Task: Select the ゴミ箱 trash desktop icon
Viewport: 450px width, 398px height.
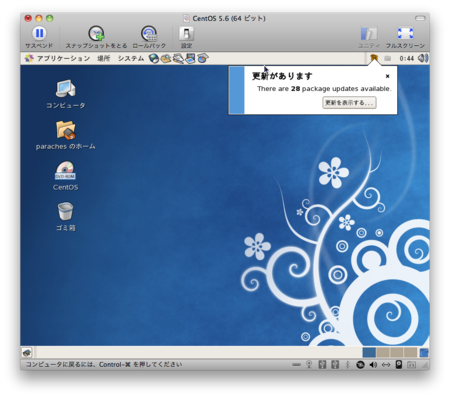Action: pyautogui.click(x=66, y=217)
